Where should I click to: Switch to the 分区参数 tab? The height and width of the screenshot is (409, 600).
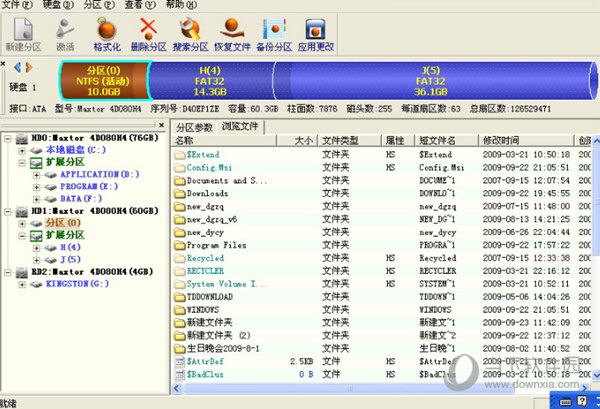195,127
